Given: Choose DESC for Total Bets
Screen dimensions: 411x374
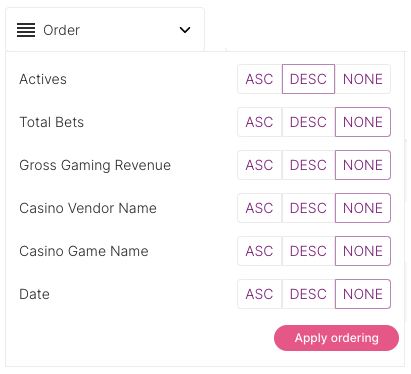Looking at the screenshot, I should tap(308, 122).
